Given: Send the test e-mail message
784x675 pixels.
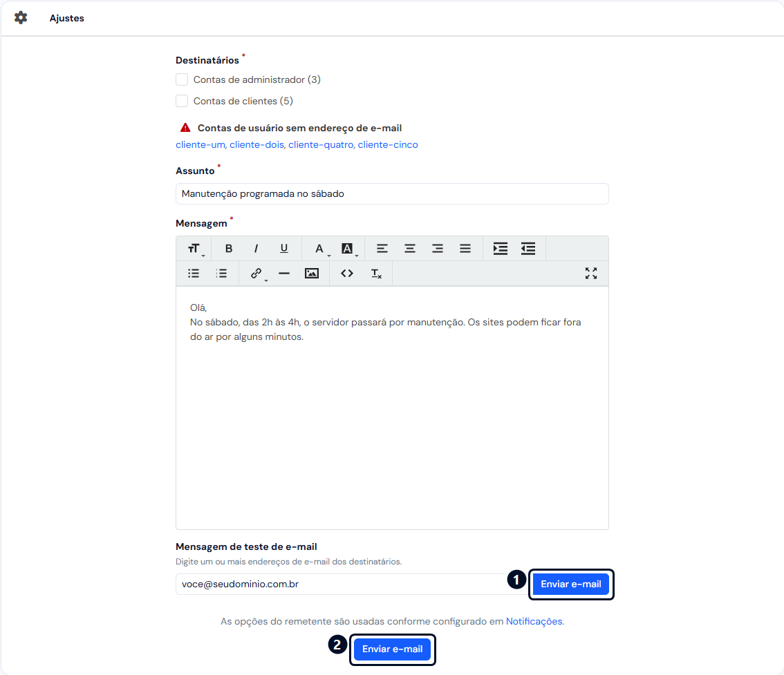Looking at the screenshot, I should point(571,584).
